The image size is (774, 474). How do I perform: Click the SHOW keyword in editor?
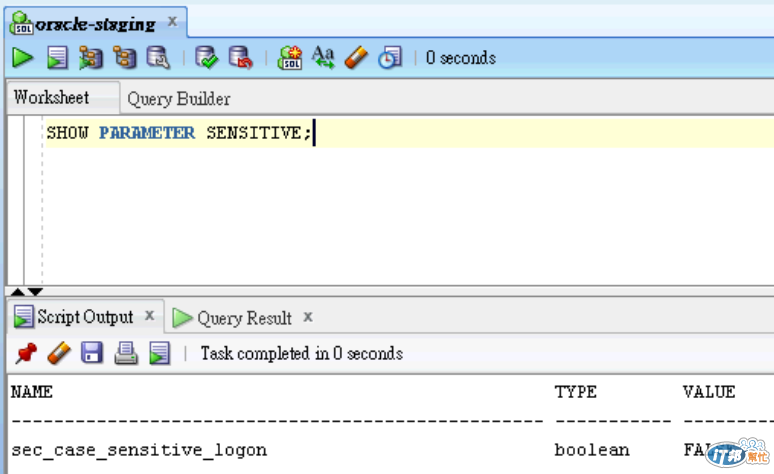point(67,133)
